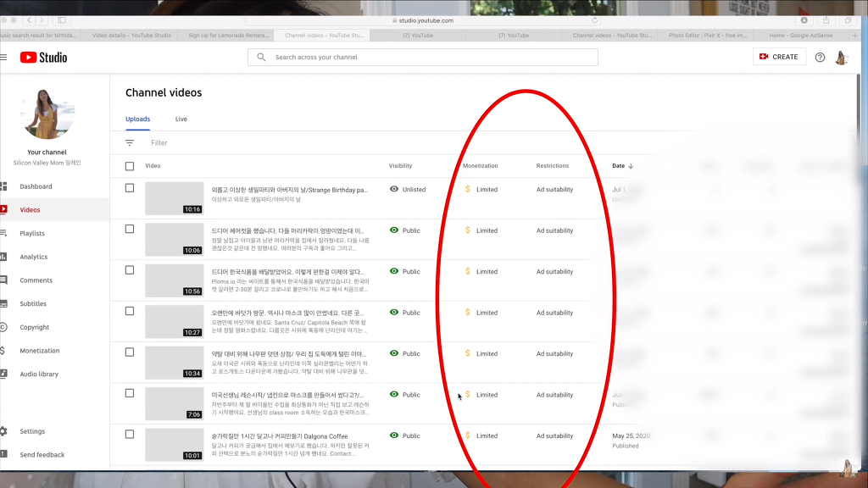Click the Filter input field
Screen dimensions: 868x488
(159, 142)
